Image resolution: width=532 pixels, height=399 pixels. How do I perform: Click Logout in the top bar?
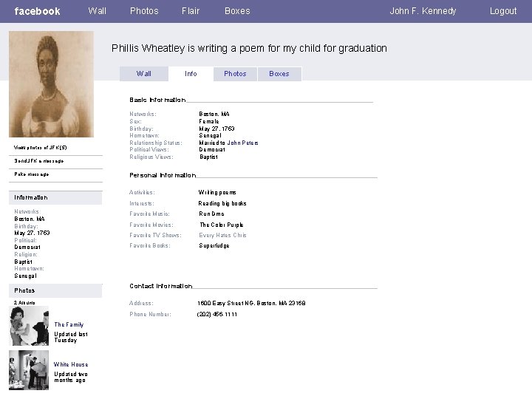pyautogui.click(x=503, y=11)
